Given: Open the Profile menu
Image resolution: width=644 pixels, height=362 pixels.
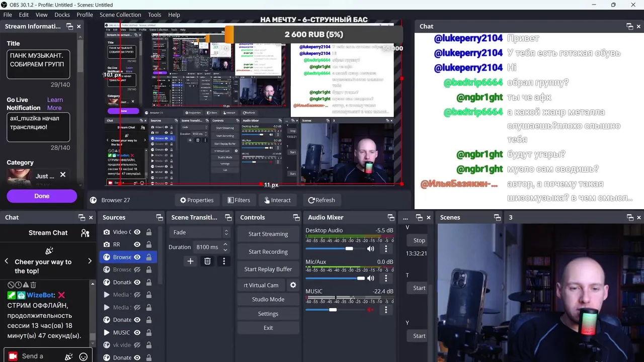Looking at the screenshot, I should coord(85,15).
